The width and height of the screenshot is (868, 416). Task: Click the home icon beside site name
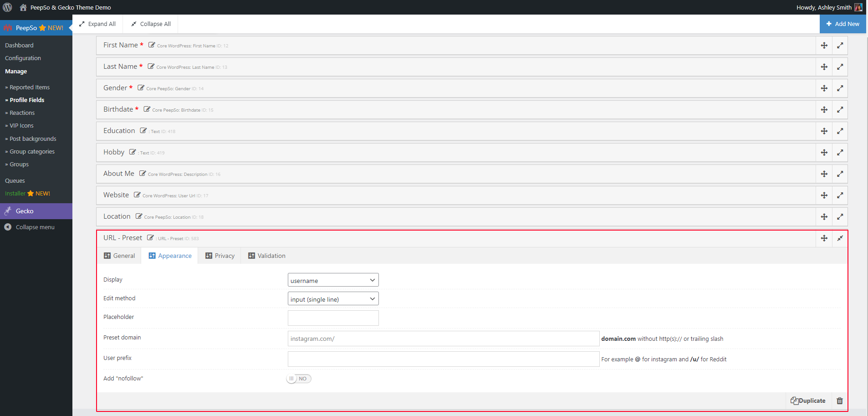[x=23, y=7]
